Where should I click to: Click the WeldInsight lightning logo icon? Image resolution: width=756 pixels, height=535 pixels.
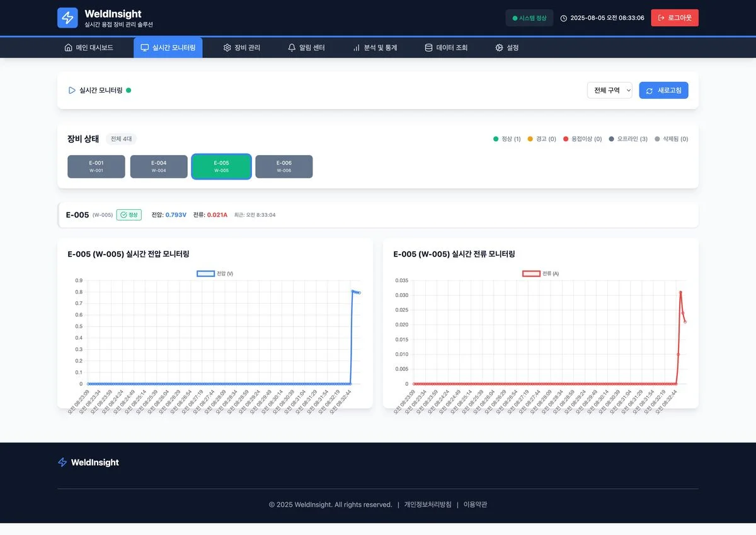click(x=67, y=18)
